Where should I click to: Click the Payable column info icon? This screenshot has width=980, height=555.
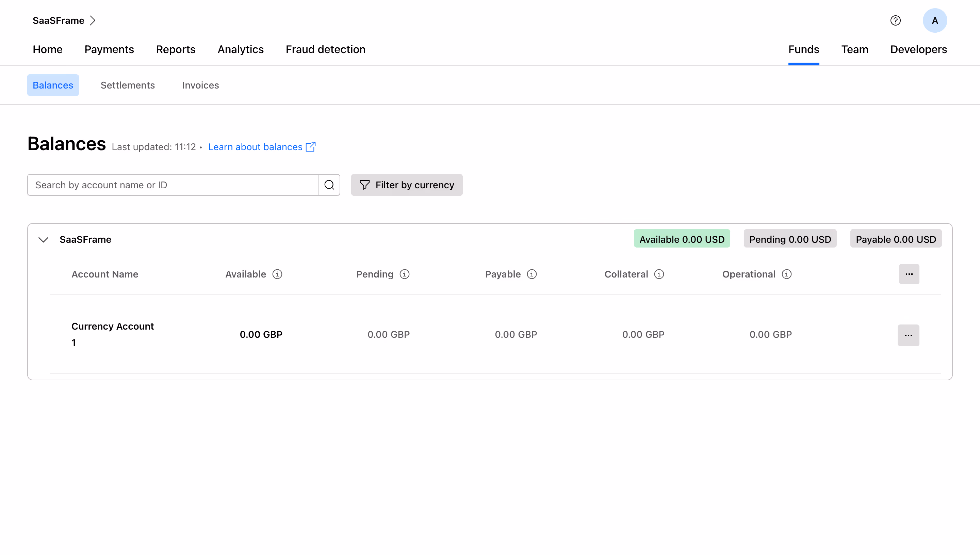(x=532, y=274)
